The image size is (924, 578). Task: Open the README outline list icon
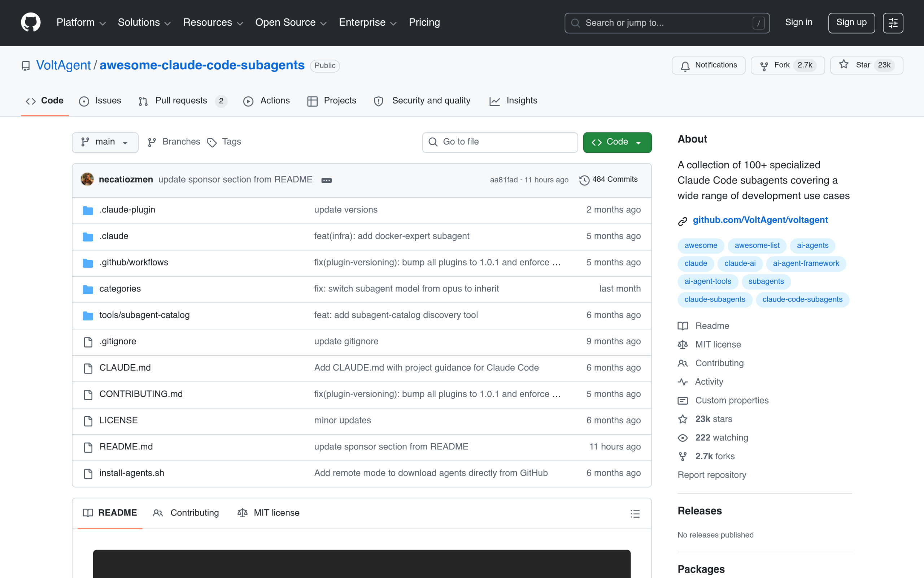tap(635, 513)
